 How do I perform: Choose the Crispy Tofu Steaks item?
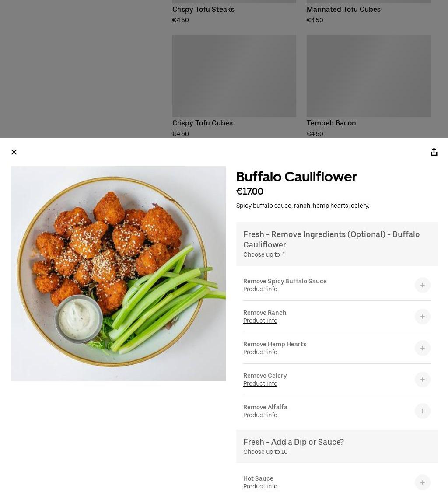[x=234, y=12]
